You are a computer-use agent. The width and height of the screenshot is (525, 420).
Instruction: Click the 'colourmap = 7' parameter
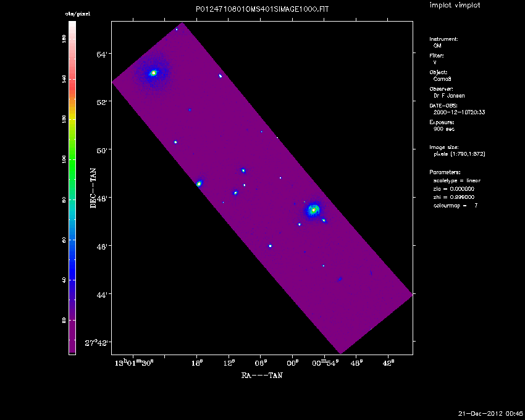(455, 206)
